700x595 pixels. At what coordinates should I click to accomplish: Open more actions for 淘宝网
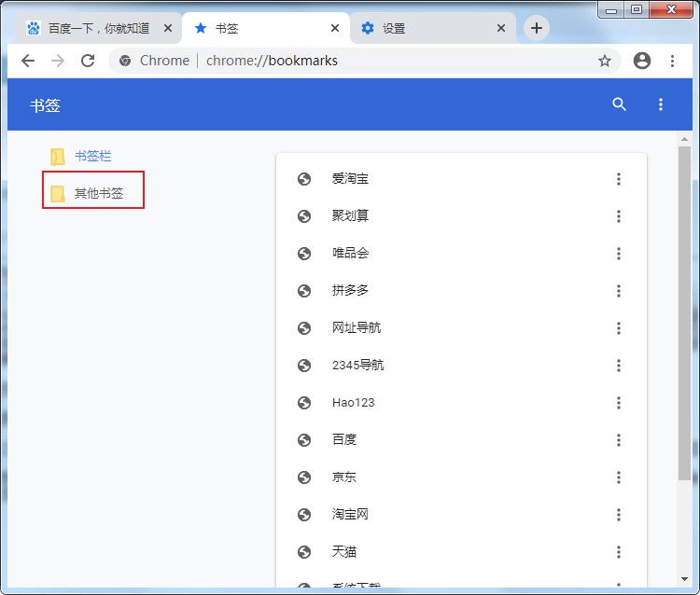619,515
